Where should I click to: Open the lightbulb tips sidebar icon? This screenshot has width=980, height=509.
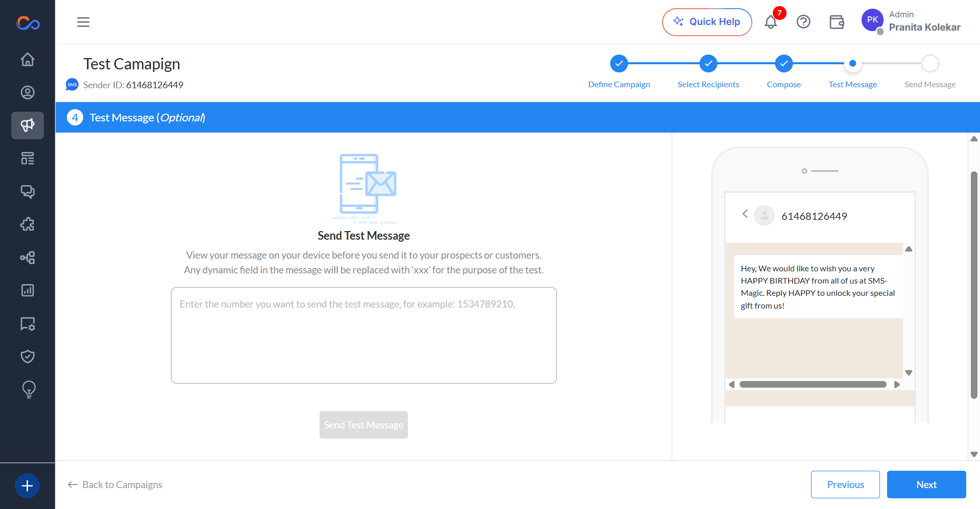point(29,390)
